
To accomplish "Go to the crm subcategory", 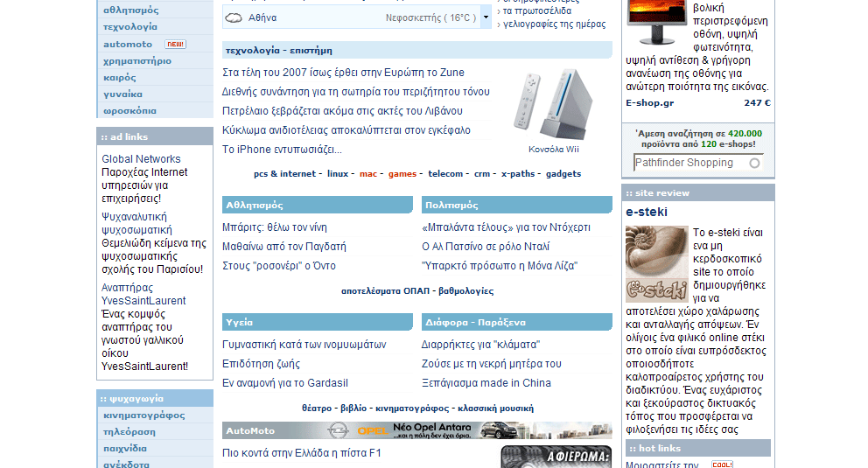I will coord(482,174).
